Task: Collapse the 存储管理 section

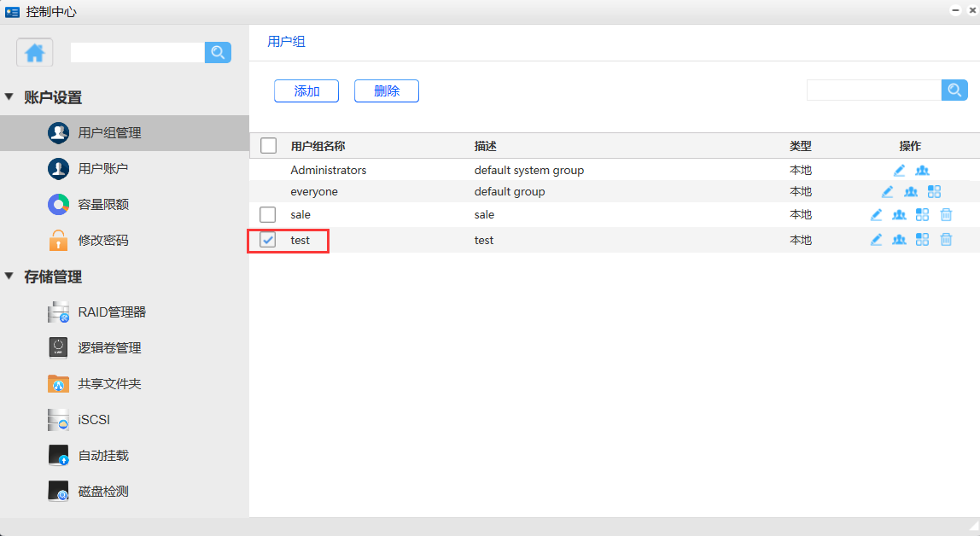Action: point(9,276)
